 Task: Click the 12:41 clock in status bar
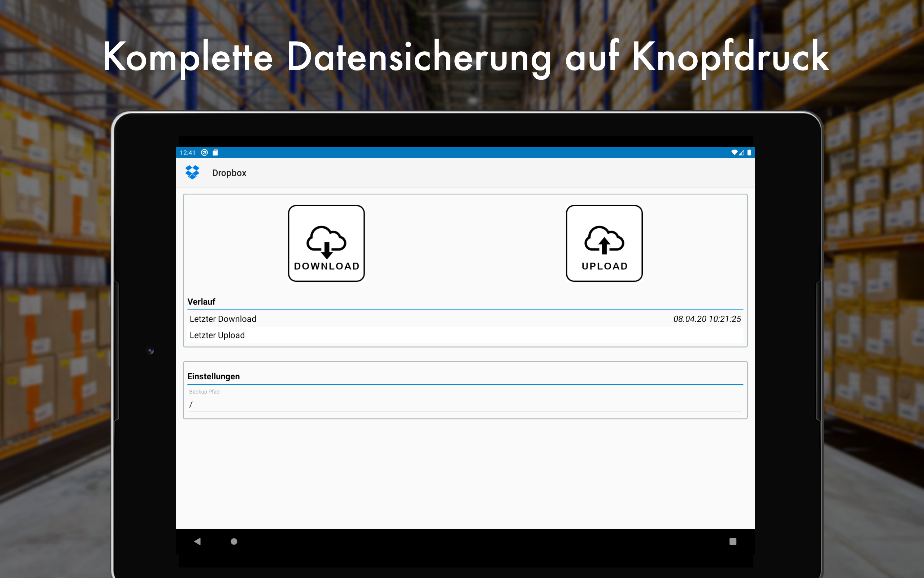187,152
